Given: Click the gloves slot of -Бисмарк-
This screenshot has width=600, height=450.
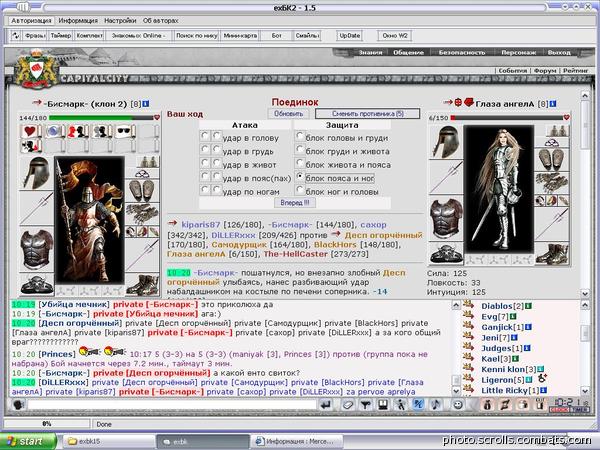Looking at the screenshot, I should click(142, 214).
